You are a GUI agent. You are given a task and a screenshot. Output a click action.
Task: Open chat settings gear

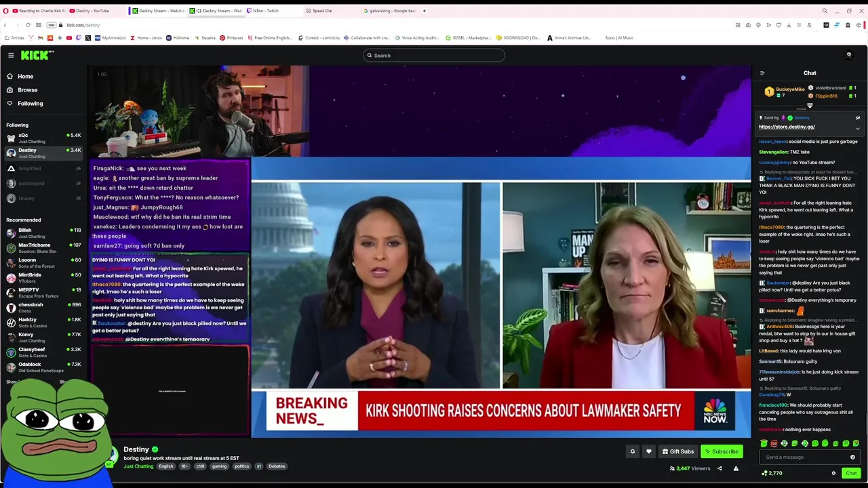[x=833, y=473]
